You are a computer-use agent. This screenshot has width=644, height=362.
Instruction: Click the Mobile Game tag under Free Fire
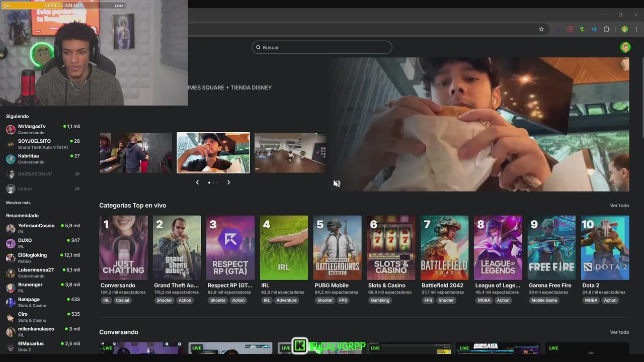pyautogui.click(x=544, y=301)
